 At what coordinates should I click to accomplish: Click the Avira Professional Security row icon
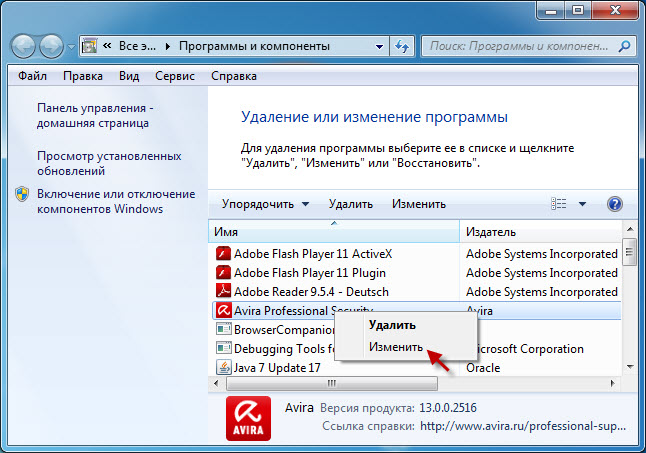223,310
